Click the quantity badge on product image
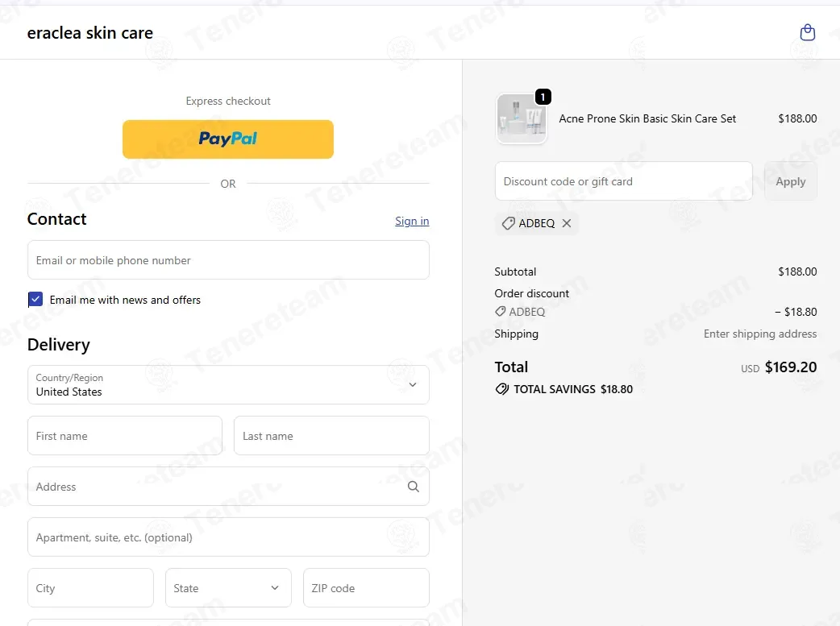The image size is (840, 626). (543, 97)
